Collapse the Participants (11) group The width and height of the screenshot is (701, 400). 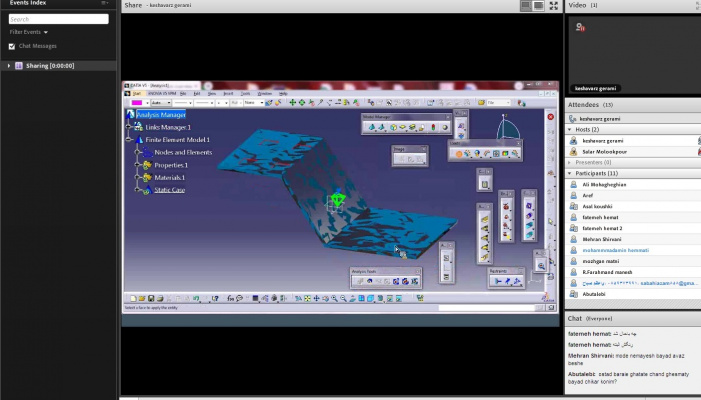(571, 173)
